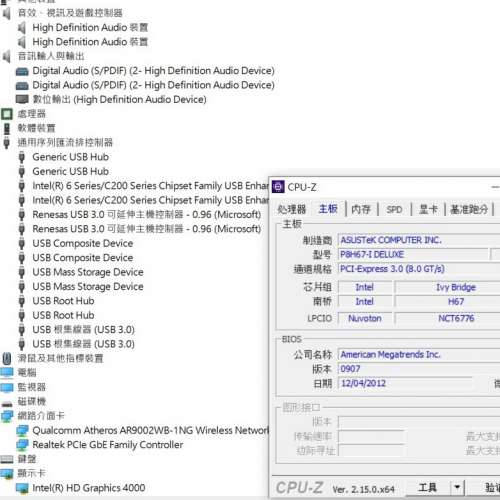Click the CPU-Z application icon in title bar
500x500 pixels.
coord(278,187)
